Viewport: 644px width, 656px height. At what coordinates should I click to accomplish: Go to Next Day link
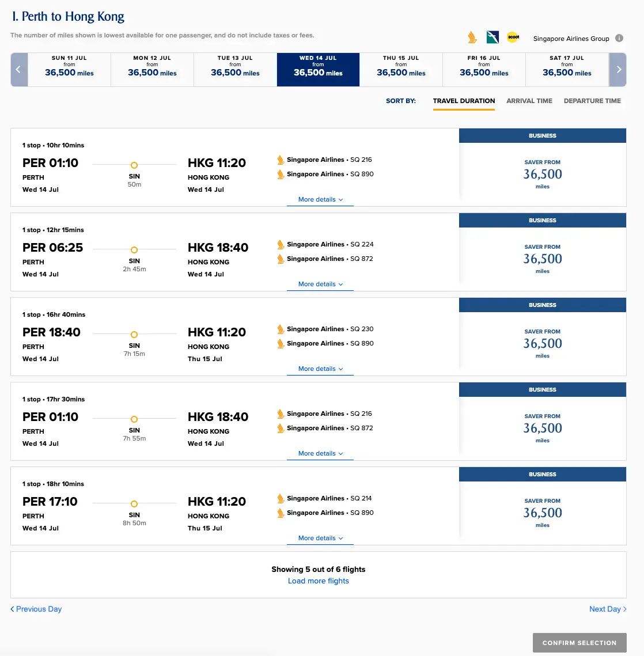[607, 609]
